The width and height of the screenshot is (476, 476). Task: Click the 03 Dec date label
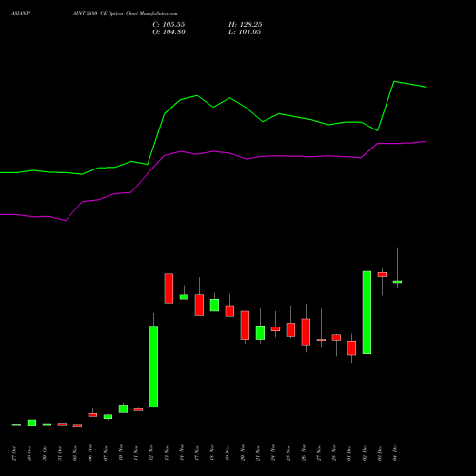[380, 453]
